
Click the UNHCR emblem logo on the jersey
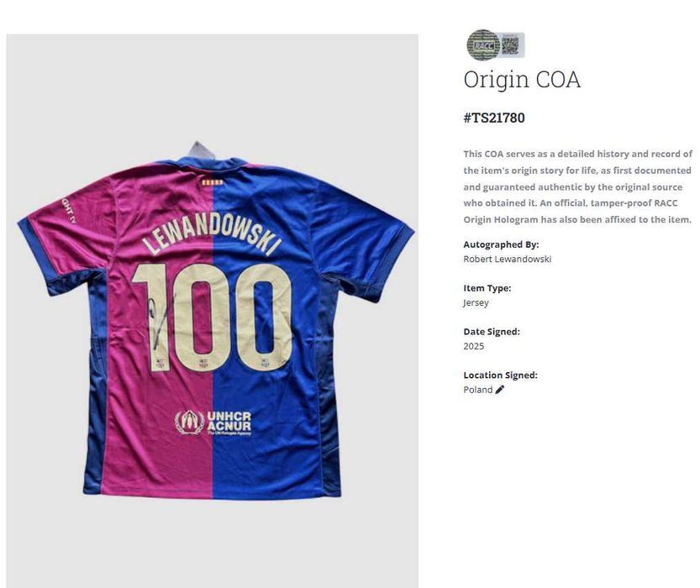[x=189, y=423]
